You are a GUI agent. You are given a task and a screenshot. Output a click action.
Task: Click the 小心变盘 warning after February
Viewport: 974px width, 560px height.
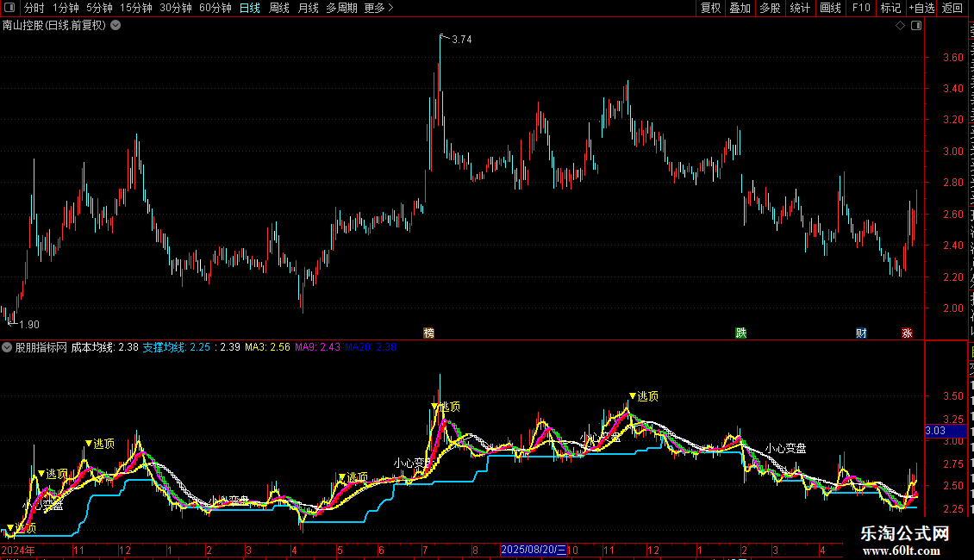click(785, 448)
